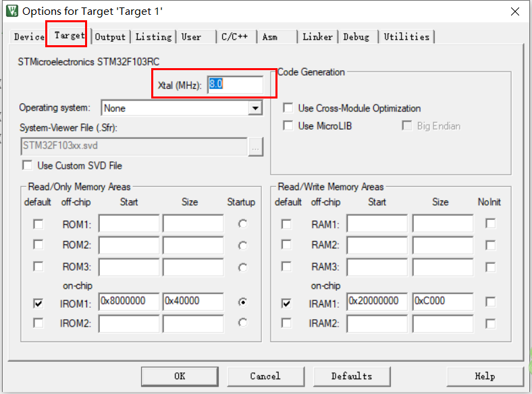Check the RAM2 default checkbox
This screenshot has height=394, width=532.
tap(287, 244)
